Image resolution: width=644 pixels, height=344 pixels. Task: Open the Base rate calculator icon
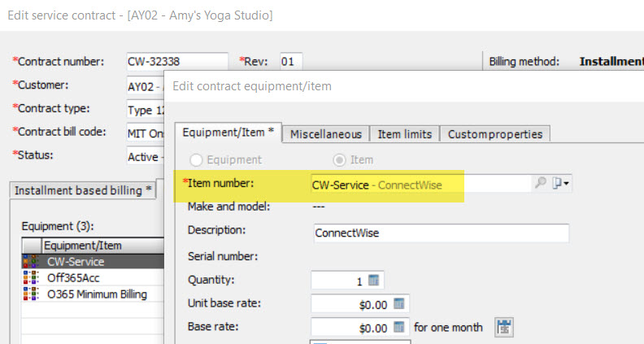coord(399,328)
